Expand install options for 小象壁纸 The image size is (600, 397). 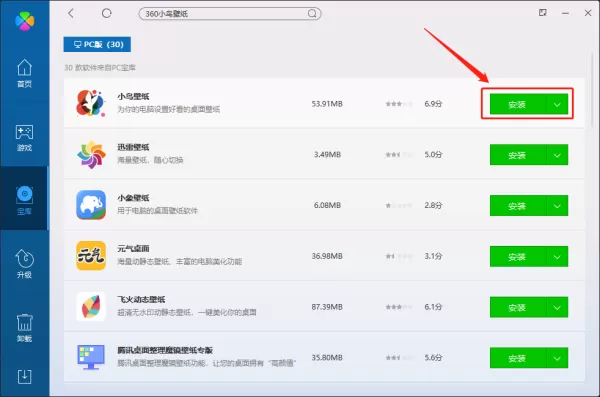pos(557,206)
